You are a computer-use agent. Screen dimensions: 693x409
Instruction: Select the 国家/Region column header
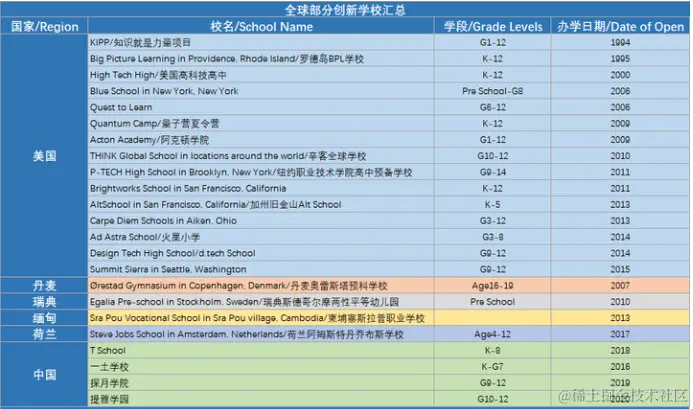(x=45, y=27)
